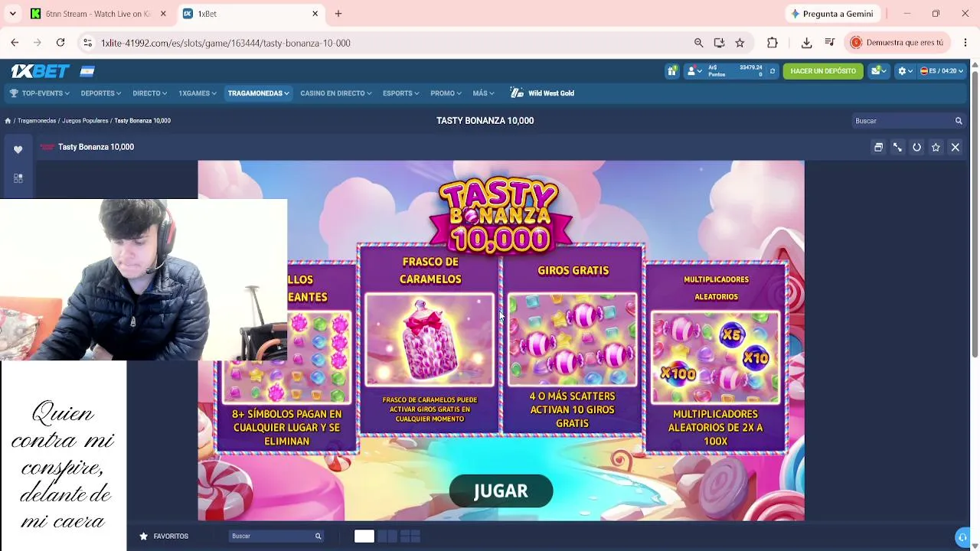Select four-screen game layout
Screen dimensions: 980x551
410,536
